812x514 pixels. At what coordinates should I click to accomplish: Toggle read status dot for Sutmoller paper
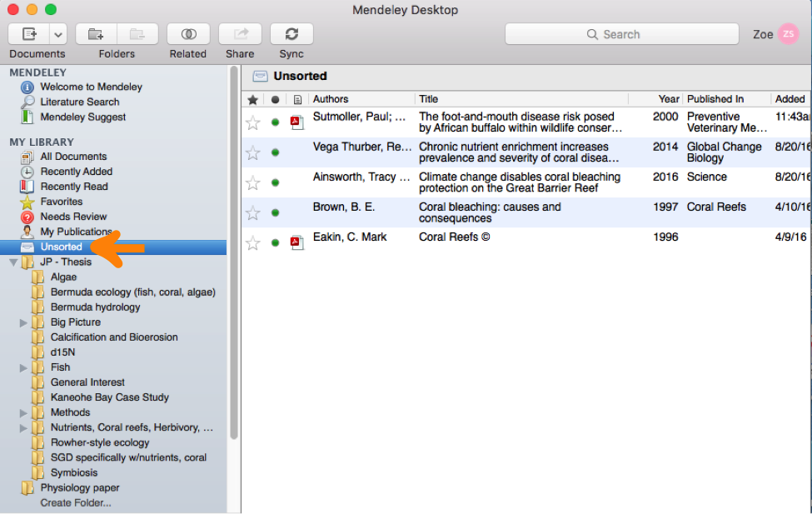pos(275,122)
